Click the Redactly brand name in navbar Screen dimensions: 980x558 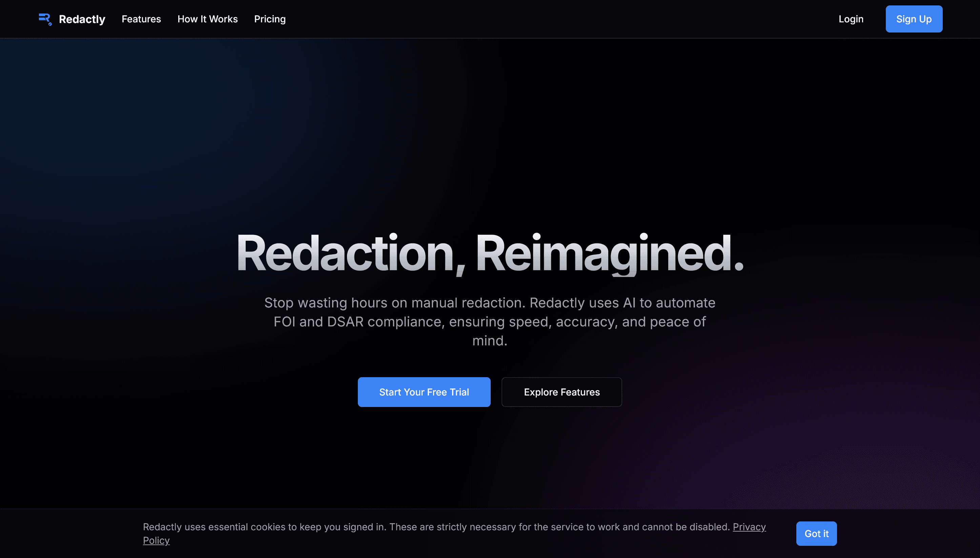(x=82, y=19)
